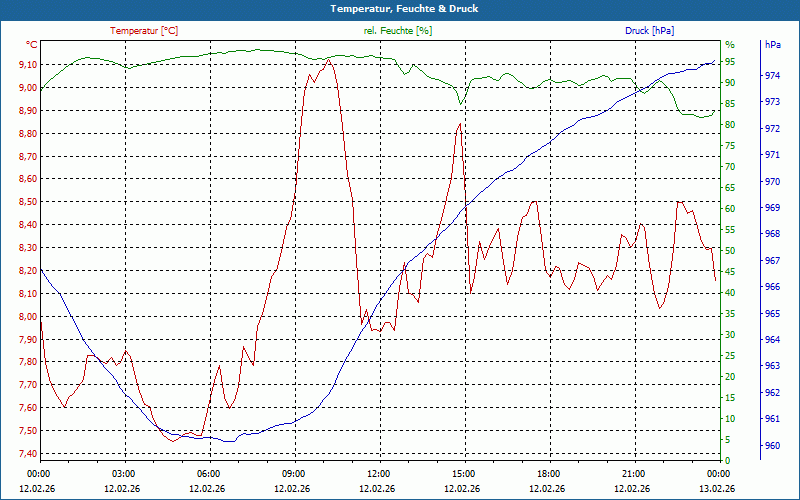Click the red temperature peak near 10:00

(329, 60)
